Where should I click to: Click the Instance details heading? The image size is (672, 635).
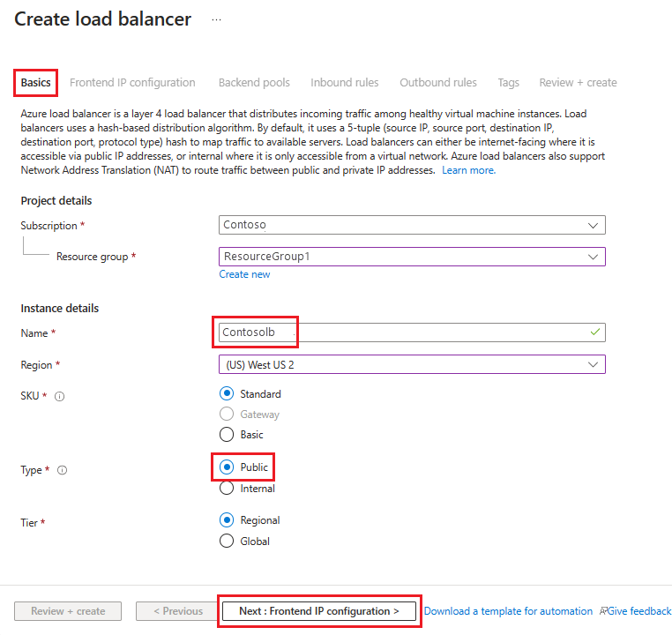tap(60, 308)
